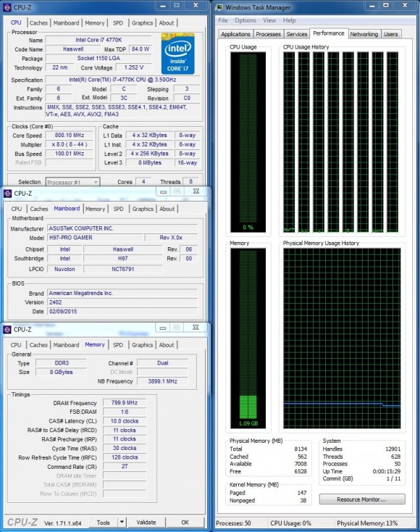Image resolution: width=420 pixels, height=532 pixels.
Task: Select Caches tab in Memory CPU-Z window
Action: [38, 345]
